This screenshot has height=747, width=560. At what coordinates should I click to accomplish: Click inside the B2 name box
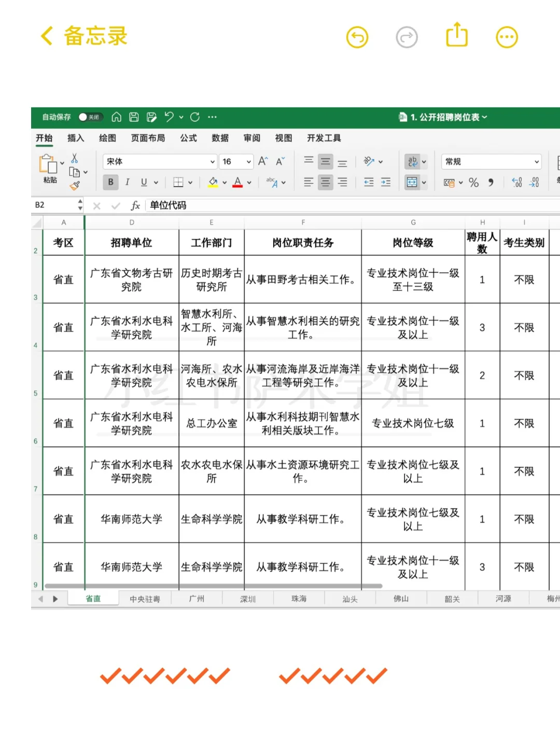(54, 205)
